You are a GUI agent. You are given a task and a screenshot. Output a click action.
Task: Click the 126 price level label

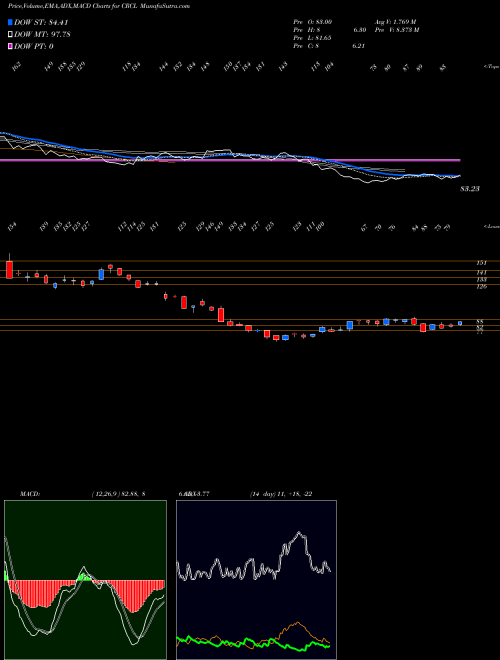coord(481,287)
